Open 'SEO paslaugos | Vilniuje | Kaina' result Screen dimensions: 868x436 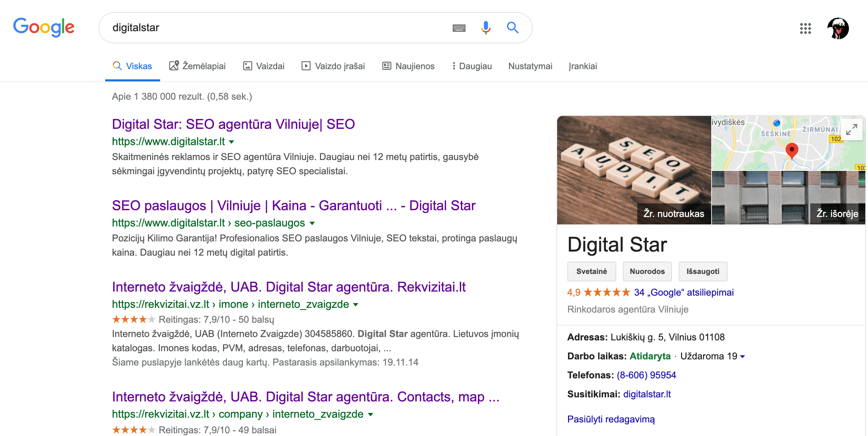coord(294,205)
